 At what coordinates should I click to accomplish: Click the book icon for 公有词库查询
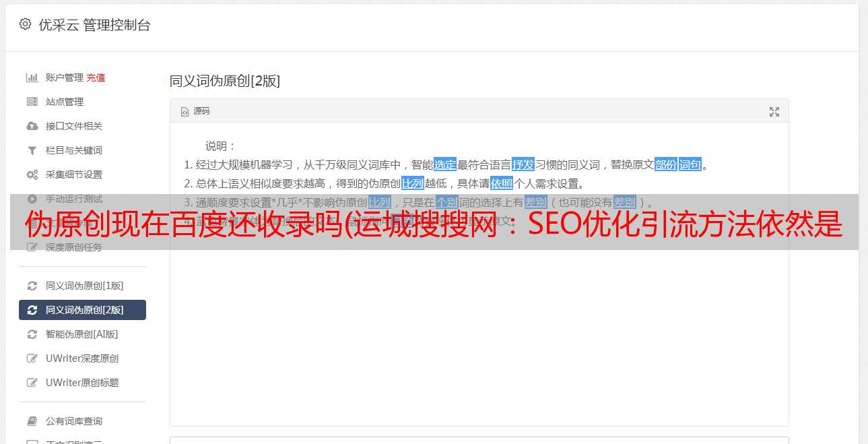point(32,421)
